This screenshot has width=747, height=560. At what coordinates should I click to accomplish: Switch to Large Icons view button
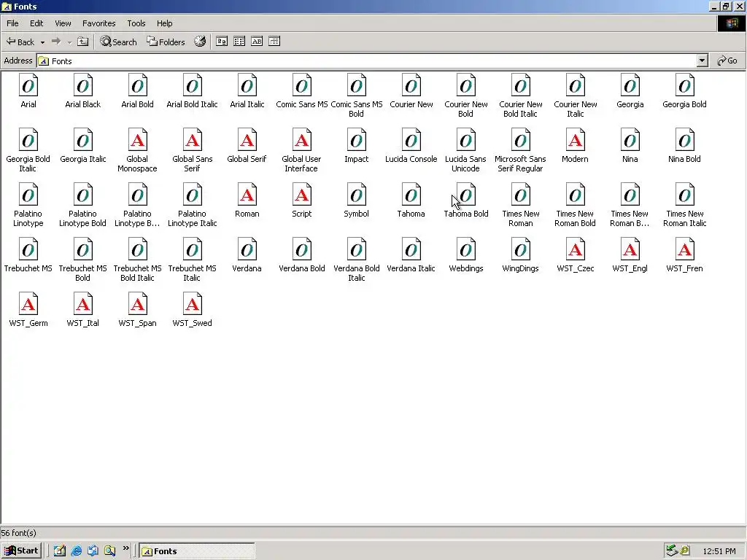(222, 42)
